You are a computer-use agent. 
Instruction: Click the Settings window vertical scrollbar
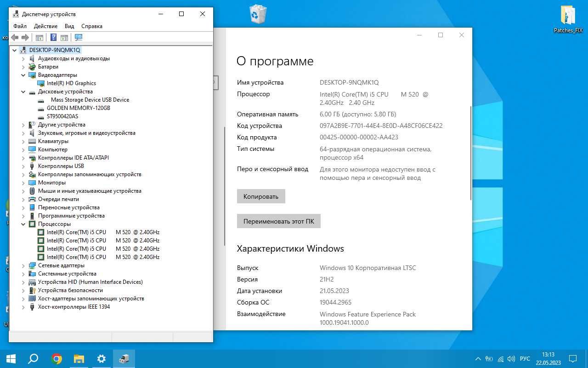pyautogui.click(x=470, y=153)
